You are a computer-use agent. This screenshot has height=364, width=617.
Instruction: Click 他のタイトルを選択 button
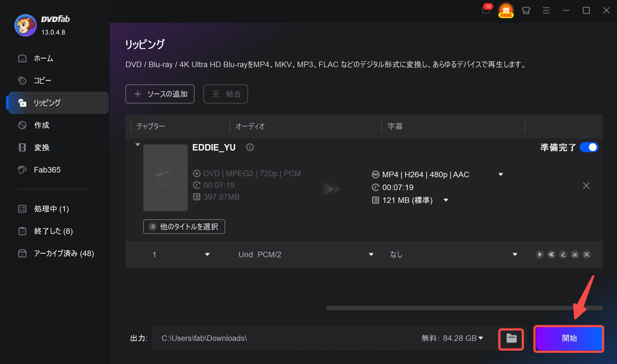click(x=184, y=227)
